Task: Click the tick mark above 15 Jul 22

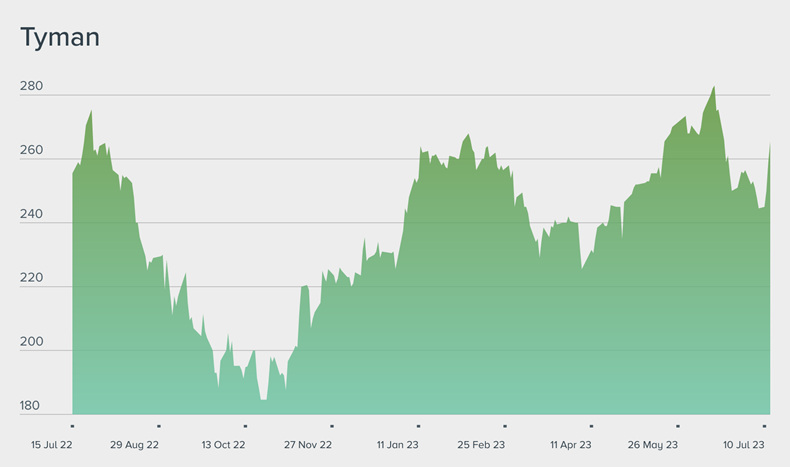Action: 72,426
